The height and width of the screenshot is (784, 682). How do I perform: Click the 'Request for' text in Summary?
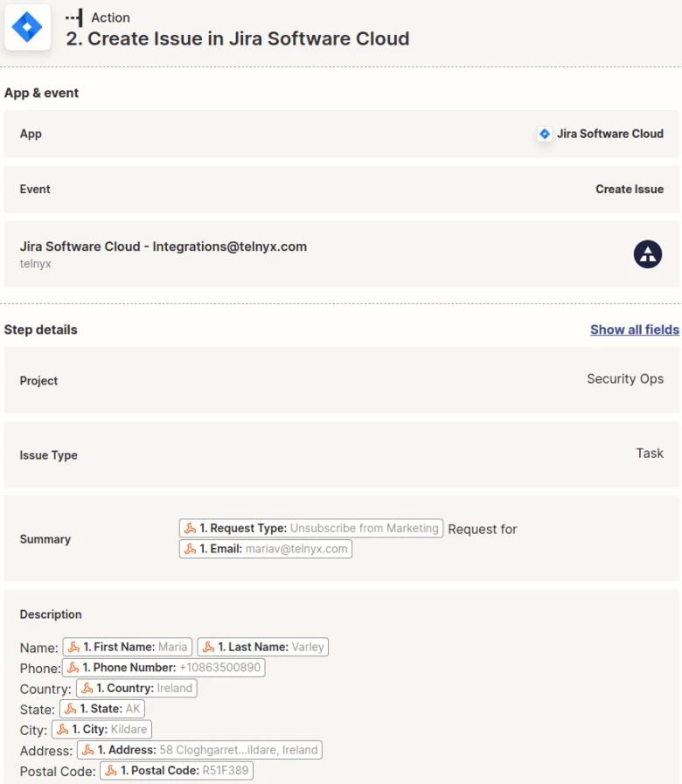tap(483, 529)
